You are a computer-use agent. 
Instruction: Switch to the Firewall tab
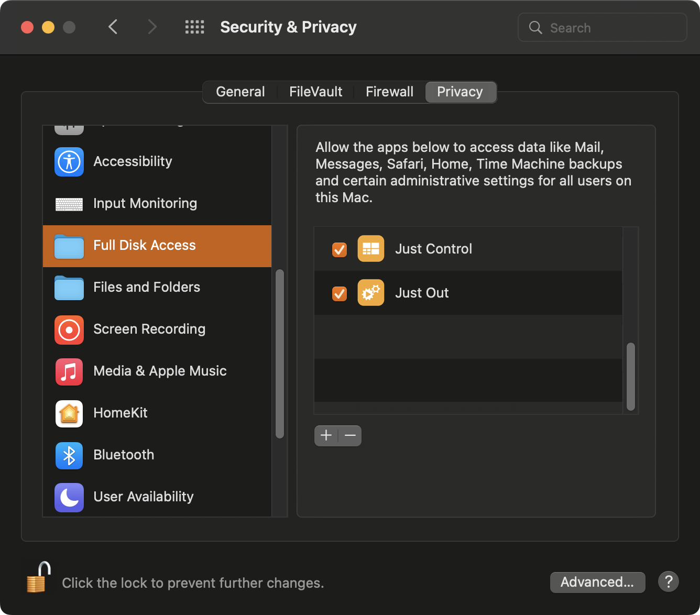pyautogui.click(x=390, y=92)
